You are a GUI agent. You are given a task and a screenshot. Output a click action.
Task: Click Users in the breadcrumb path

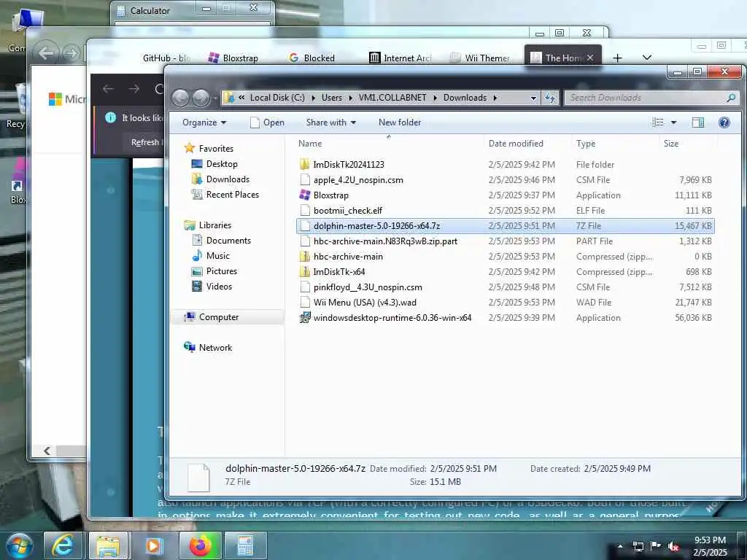tap(332, 98)
